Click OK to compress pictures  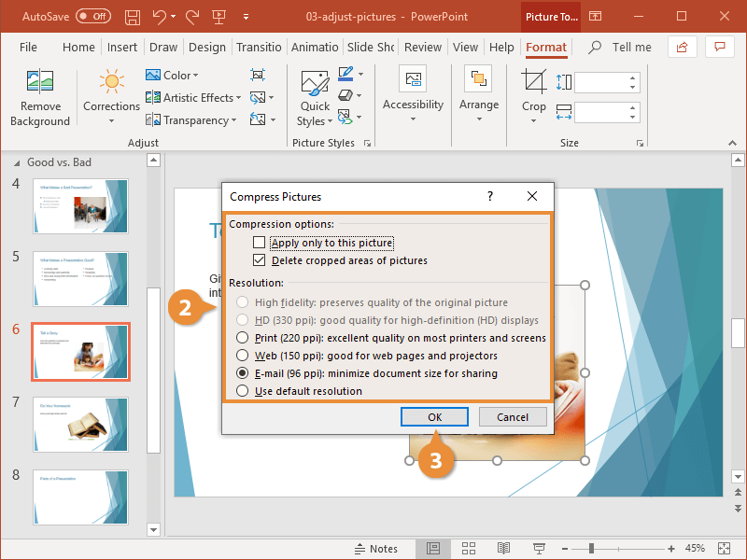[x=434, y=416]
